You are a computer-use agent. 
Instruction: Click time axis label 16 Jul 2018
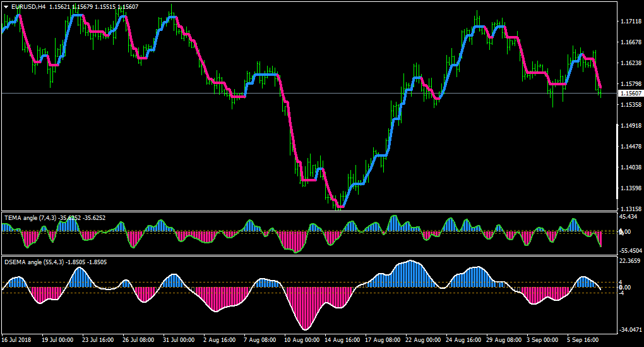[16, 339]
